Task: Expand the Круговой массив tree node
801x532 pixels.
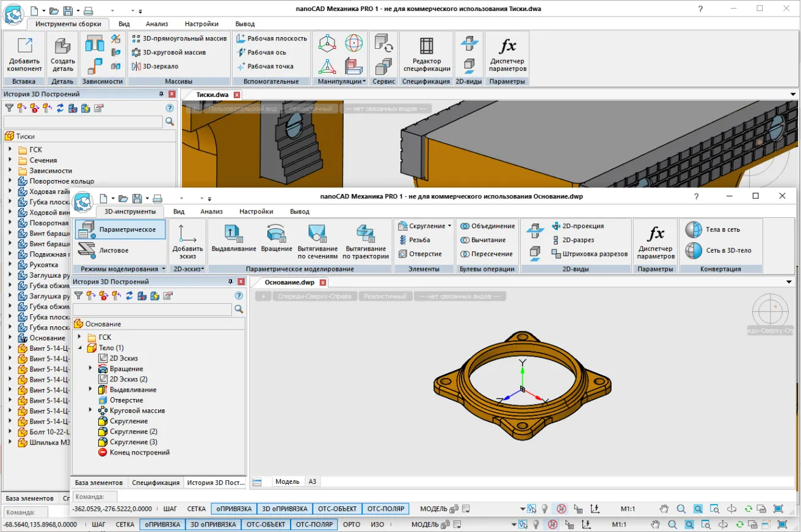Action: (x=90, y=411)
